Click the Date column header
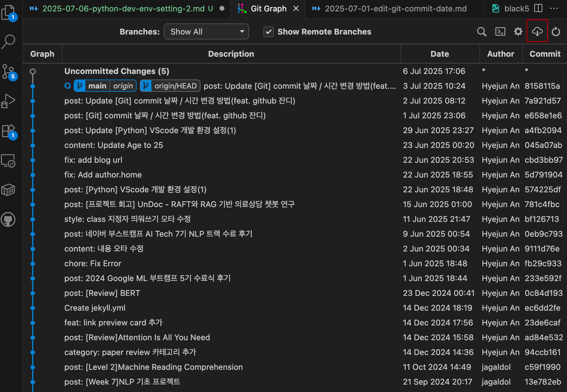 point(440,54)
